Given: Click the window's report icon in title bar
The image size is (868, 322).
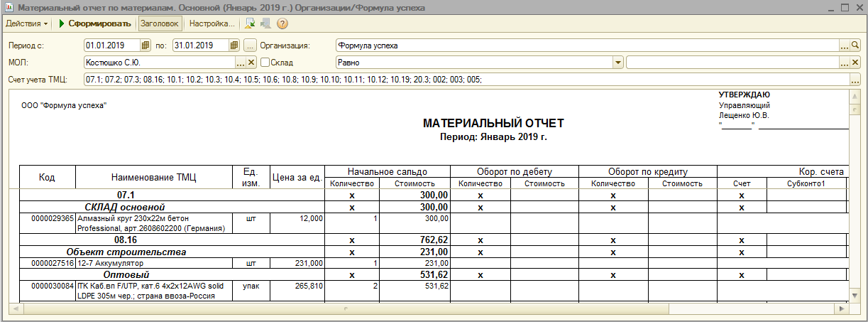Looking at the screenshot, I should coord(9,7).
